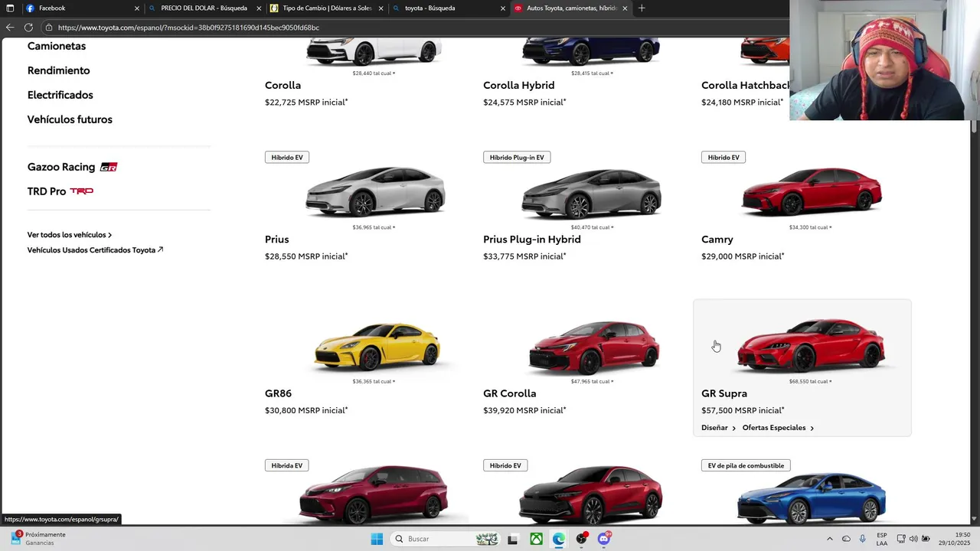Close the PRECIO DEL DOLAR tab

pos(259,8)
